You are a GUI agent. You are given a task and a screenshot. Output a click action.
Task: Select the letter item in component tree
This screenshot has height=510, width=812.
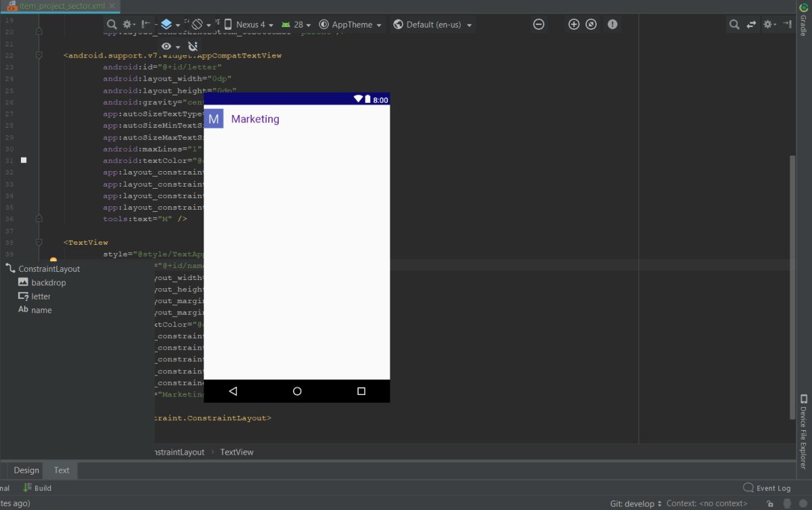click(x=41, y=296)
